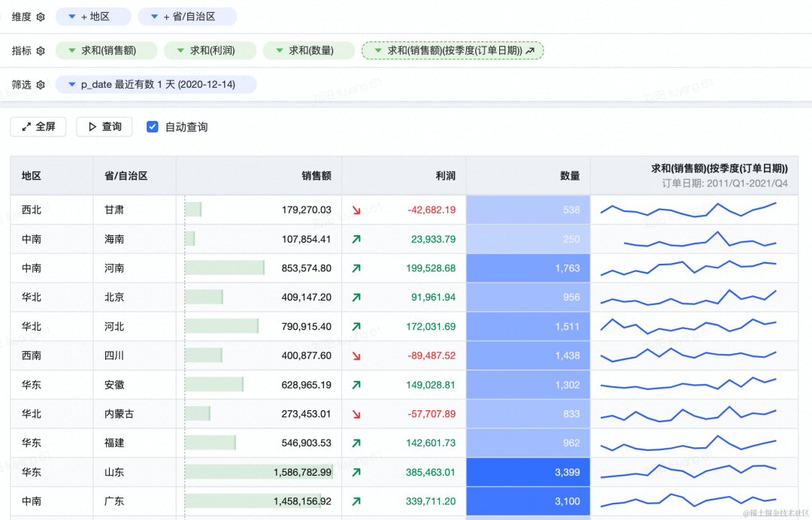Click the red down arrow in 甘肃 row
The image size is (812, 520).
click(x=356, y=210)
